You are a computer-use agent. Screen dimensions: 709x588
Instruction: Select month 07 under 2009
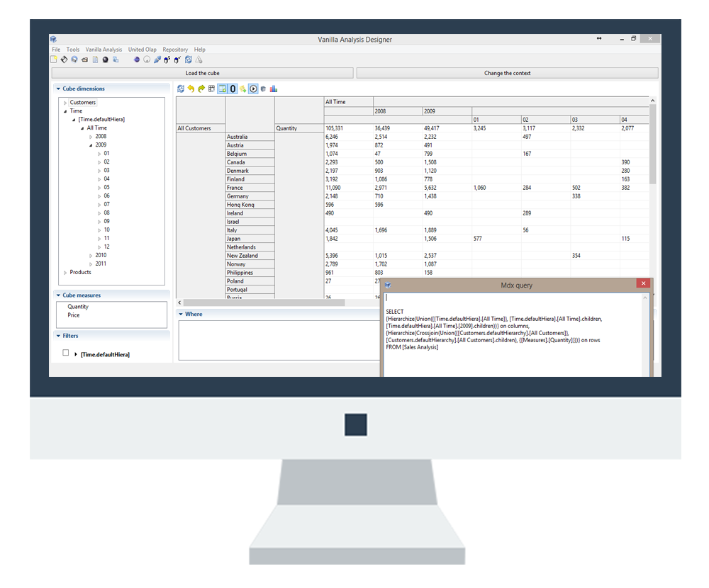106,204
